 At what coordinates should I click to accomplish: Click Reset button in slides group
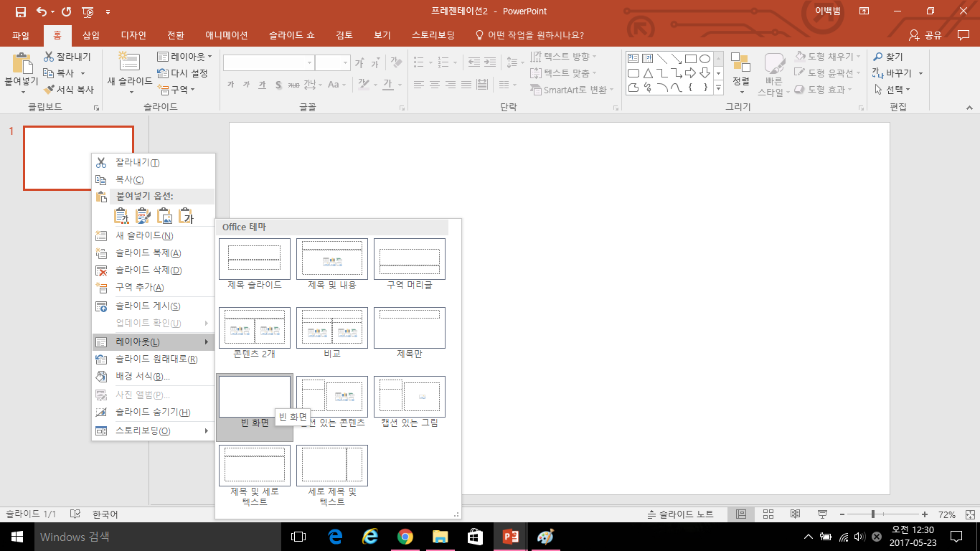(182, 73)
